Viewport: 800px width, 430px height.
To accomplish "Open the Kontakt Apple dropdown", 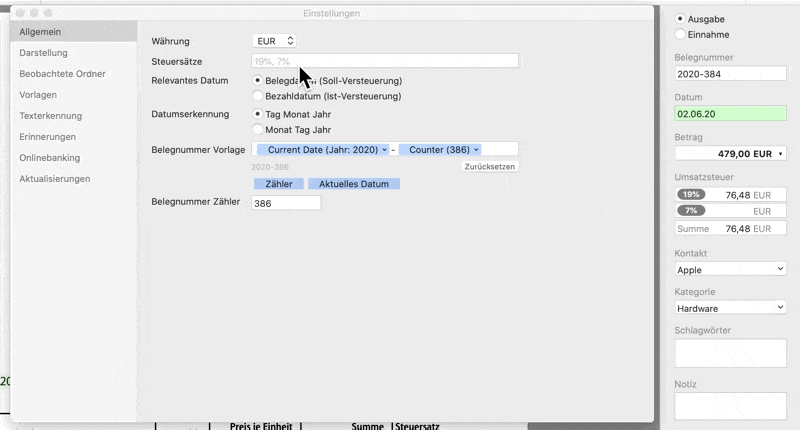I will [730, 269].
